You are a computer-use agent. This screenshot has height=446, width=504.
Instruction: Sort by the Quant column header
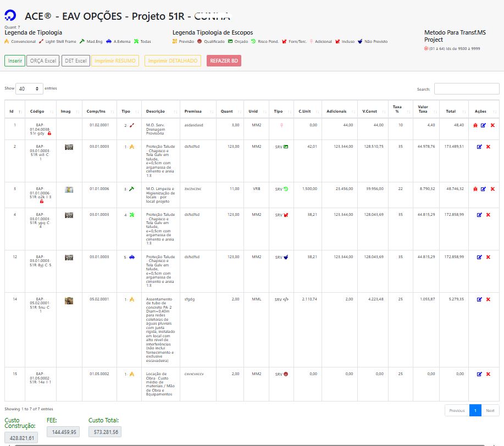pyautogui.click(x=227, y=112)
